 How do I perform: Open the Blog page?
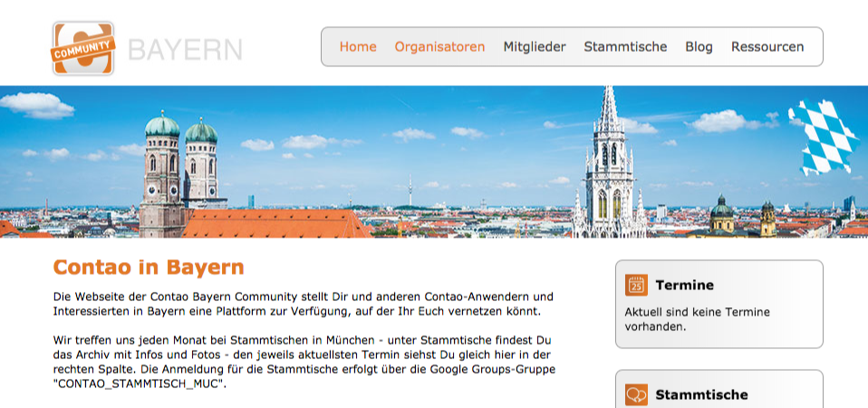(x=699, y=47)
